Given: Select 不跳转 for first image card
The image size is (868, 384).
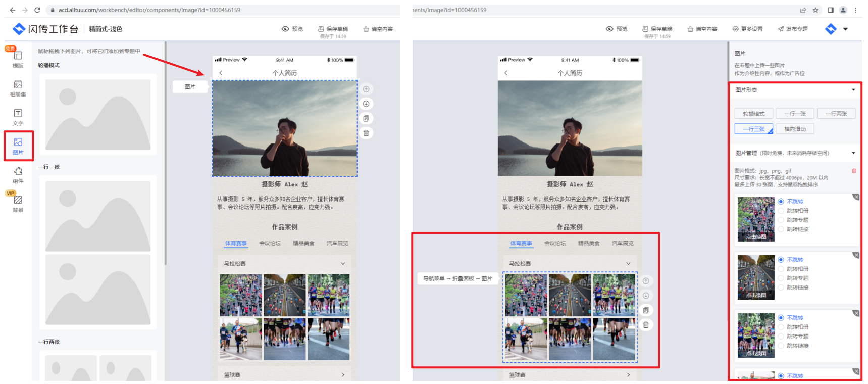Looking at the screenshot, I should click(x=791, y=202).
